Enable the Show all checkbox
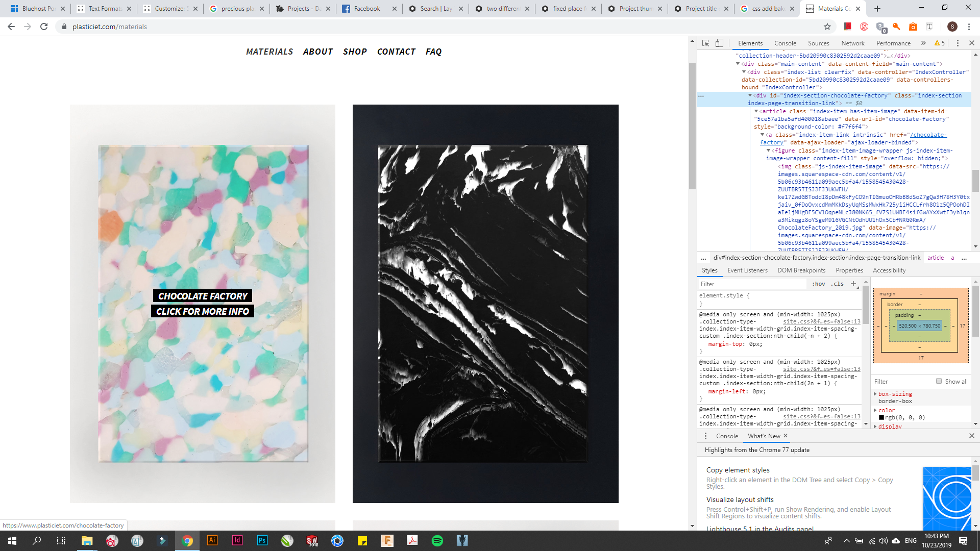Image resolution: width=980 pixels, height=551 pixels. pyautogui.click(x=939, y=381)
